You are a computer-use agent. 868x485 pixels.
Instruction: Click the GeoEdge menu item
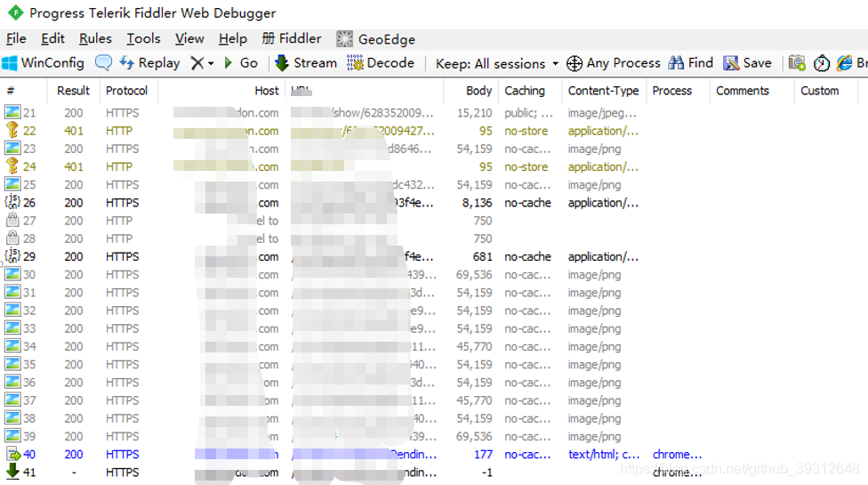(376, 39)
